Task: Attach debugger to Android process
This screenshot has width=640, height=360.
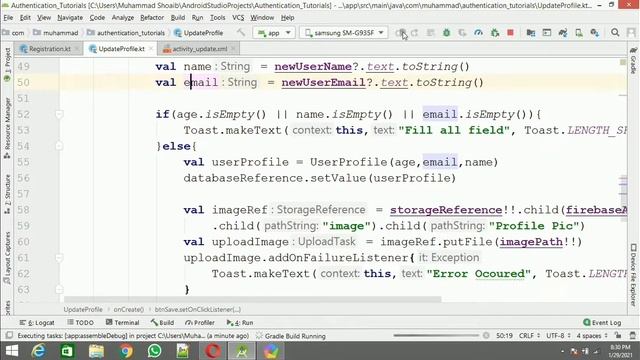Action: [x=495, y=33]
